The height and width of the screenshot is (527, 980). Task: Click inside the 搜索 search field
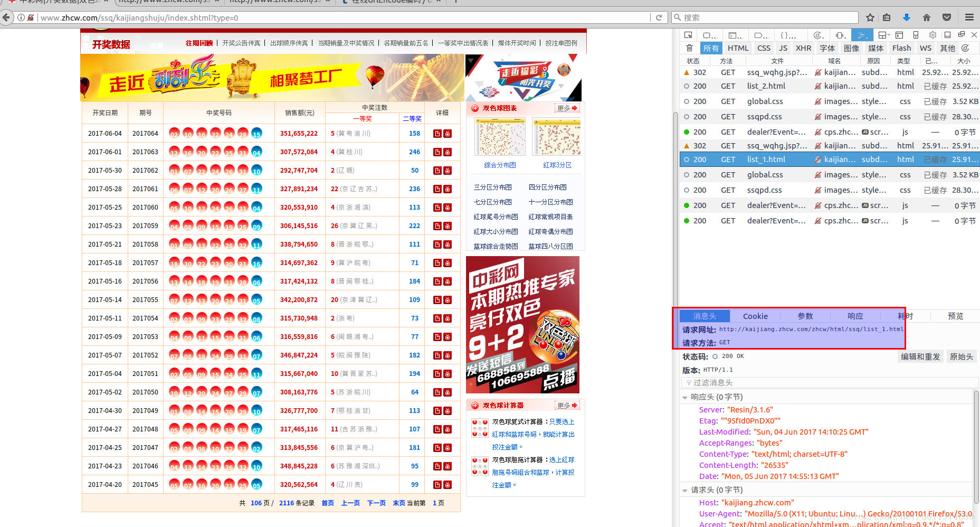(x=765, y=17)
